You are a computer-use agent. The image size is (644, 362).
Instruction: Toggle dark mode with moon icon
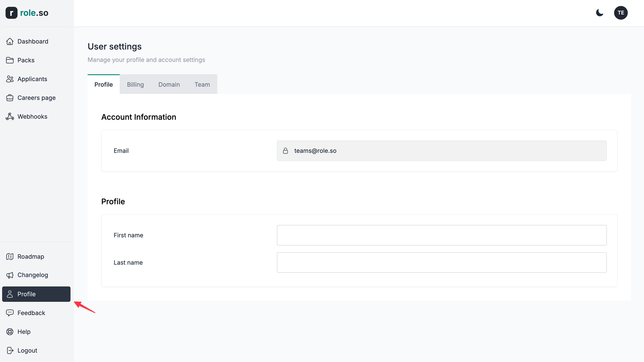tap(600, 13)
